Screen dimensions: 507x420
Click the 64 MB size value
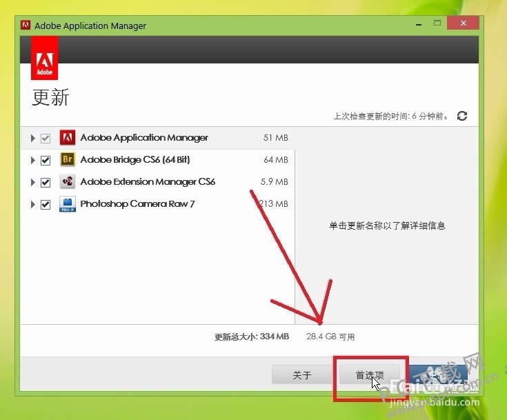(x=276, y=160)
